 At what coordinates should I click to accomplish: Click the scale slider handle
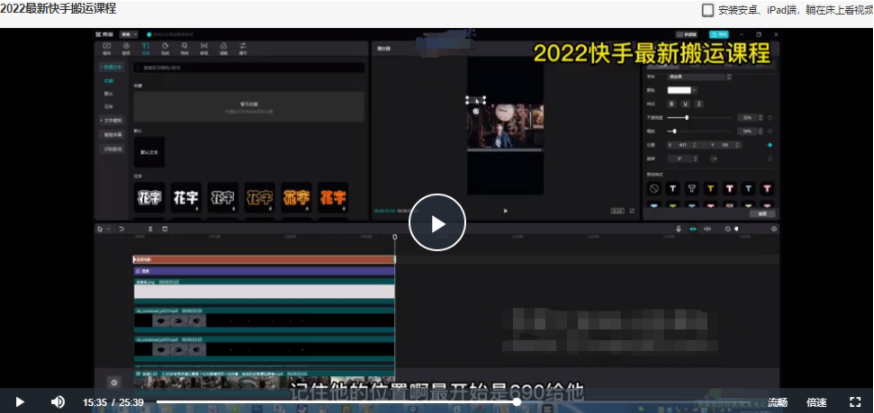click(674, 132)
